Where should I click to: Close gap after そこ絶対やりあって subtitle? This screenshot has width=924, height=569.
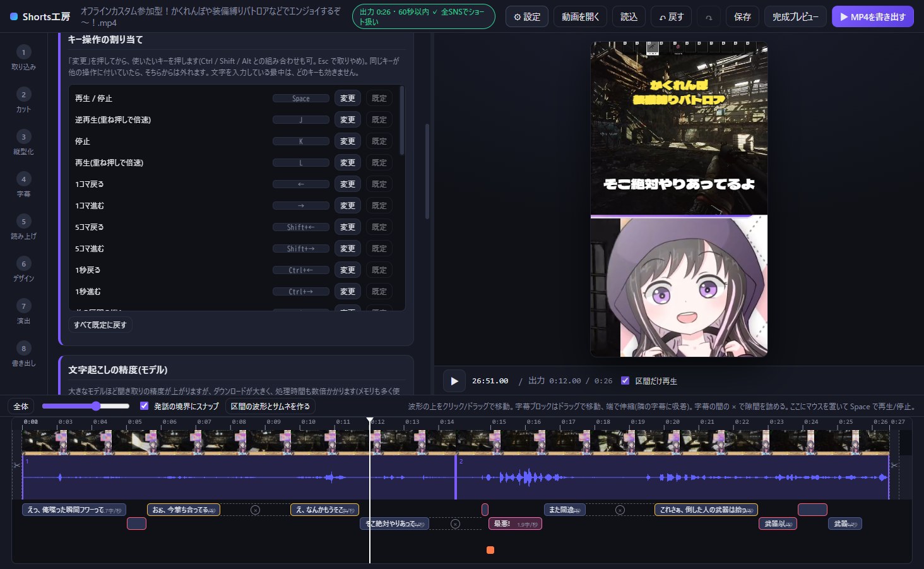pos(455,524)
